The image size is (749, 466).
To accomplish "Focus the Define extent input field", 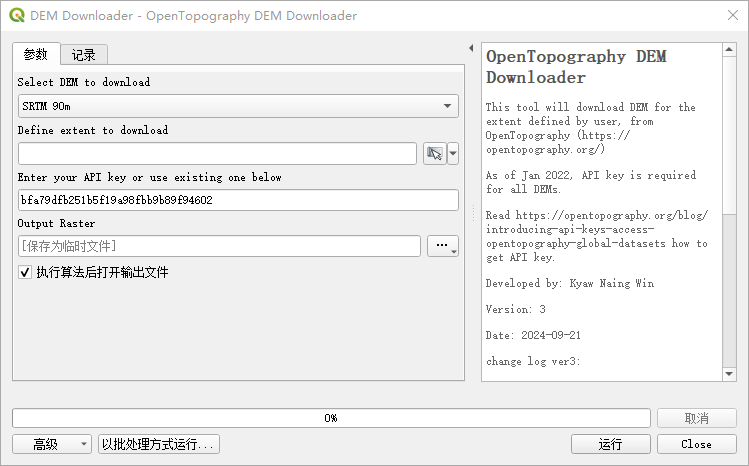I will coord(217,154).
